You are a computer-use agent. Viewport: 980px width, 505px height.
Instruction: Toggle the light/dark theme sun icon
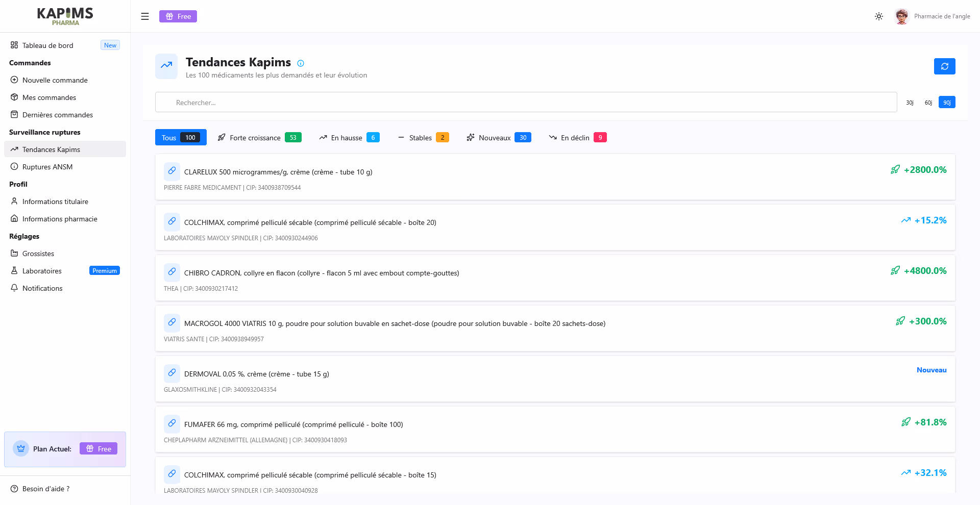click(x=878, y=16)
